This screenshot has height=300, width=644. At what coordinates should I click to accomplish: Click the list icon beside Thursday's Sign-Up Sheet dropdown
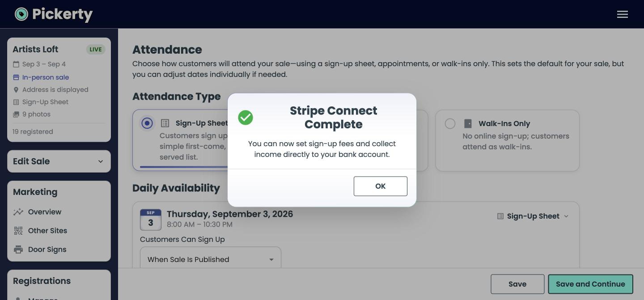[500, 216]
